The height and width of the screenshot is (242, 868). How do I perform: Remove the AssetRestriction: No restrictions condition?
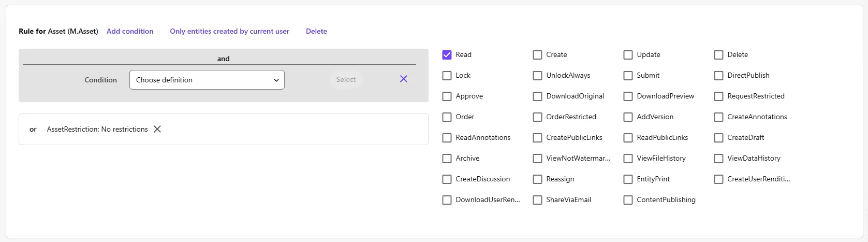157,129
